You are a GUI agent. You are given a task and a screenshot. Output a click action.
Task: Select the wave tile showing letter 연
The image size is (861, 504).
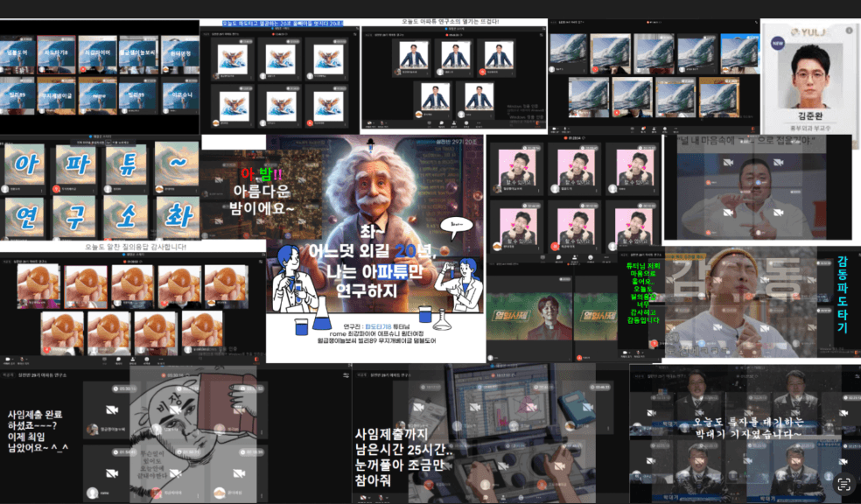(x=24, y=218)
